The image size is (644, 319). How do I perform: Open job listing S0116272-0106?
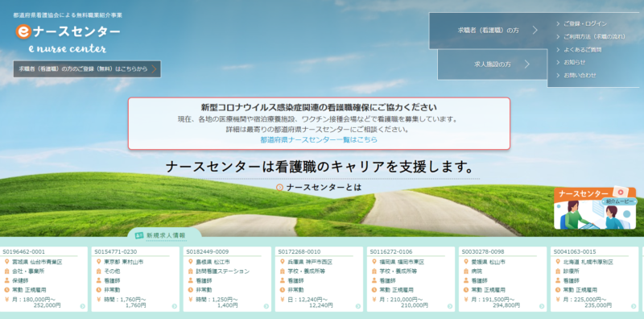click(x=411, y=279)
